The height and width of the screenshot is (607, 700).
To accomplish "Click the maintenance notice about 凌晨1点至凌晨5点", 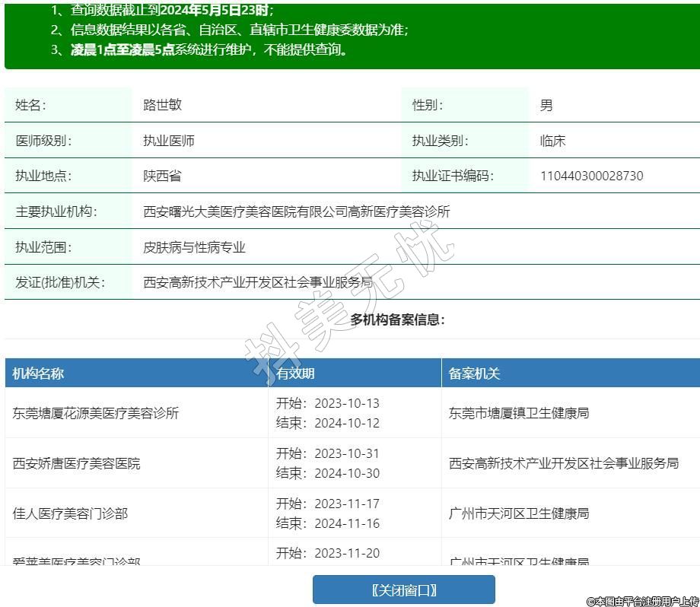I will click(x=199, y=49).
